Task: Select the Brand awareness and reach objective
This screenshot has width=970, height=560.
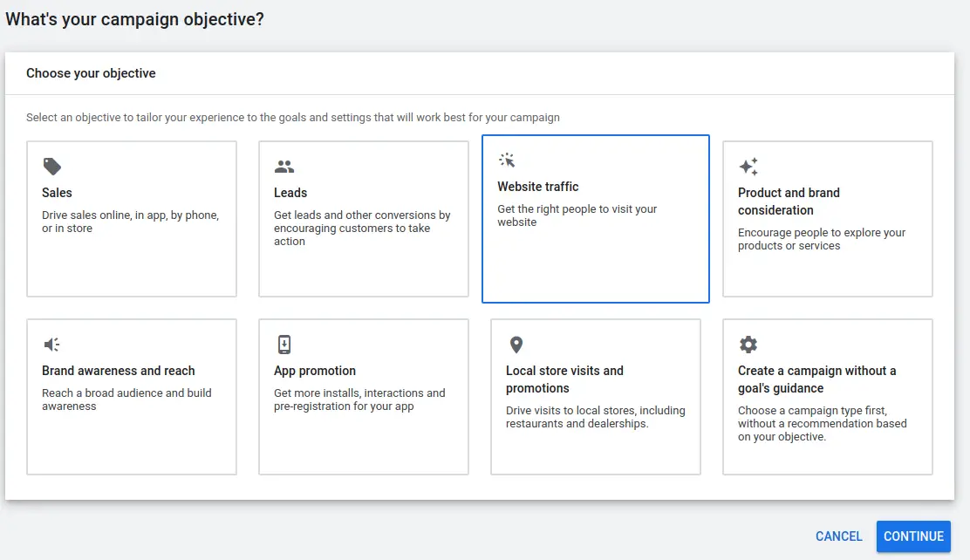Action: click(x=131, y=397)
